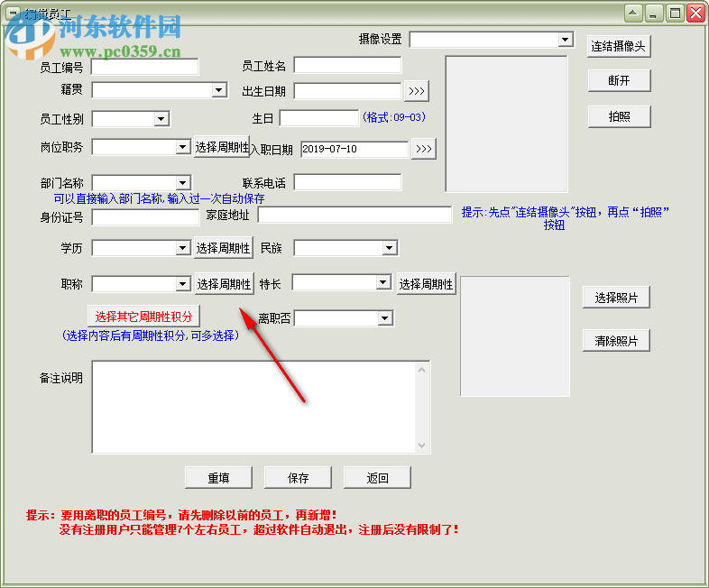This screenshot has width=709, height=588.
Task: Open date picker beside 入职日期
Action: (424, 149)
